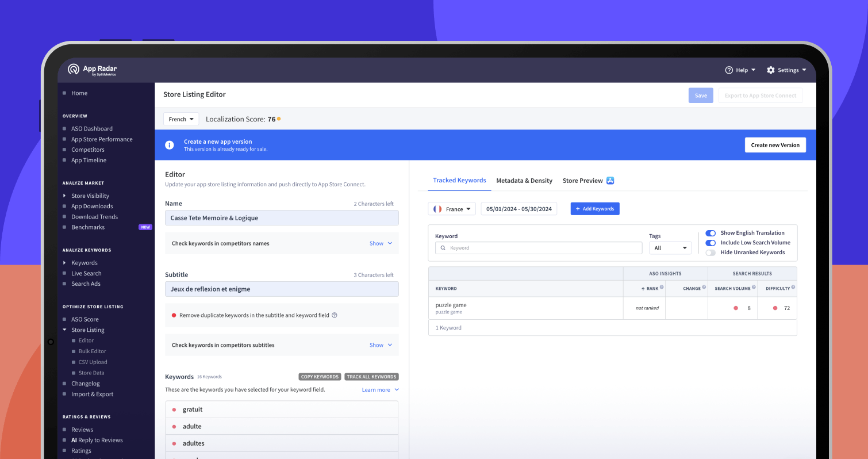Click the red dot beside adultes keyword
This screenshot has width=868, height=459.
coord(174,443)
